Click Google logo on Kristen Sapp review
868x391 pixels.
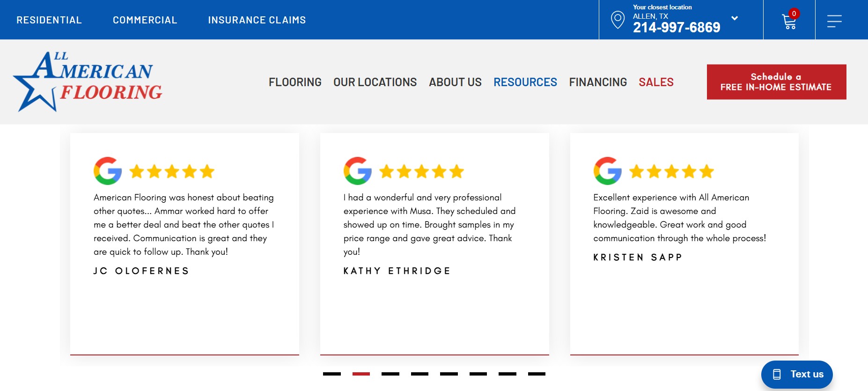point(608,171)
